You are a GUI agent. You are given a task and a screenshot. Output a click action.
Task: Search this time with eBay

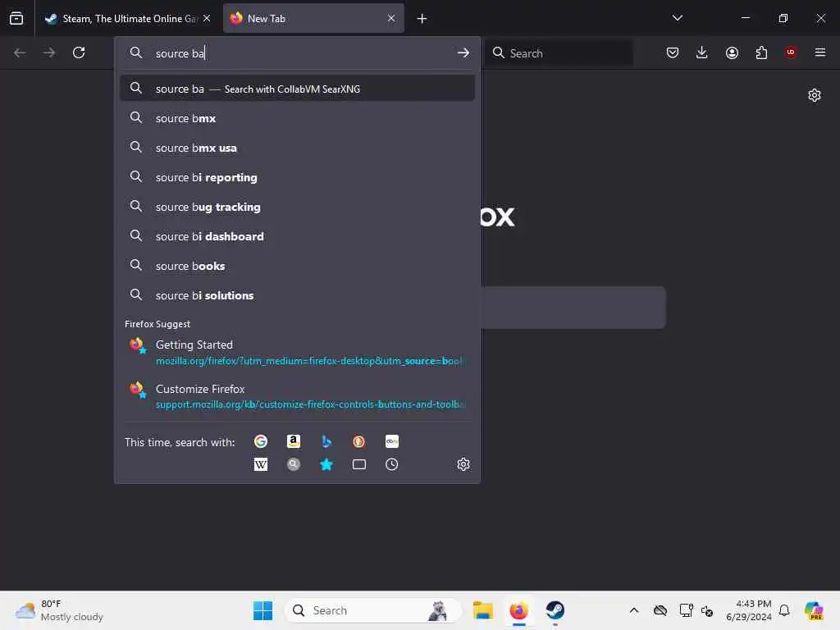pyautogui.click(x=391, y=441)
